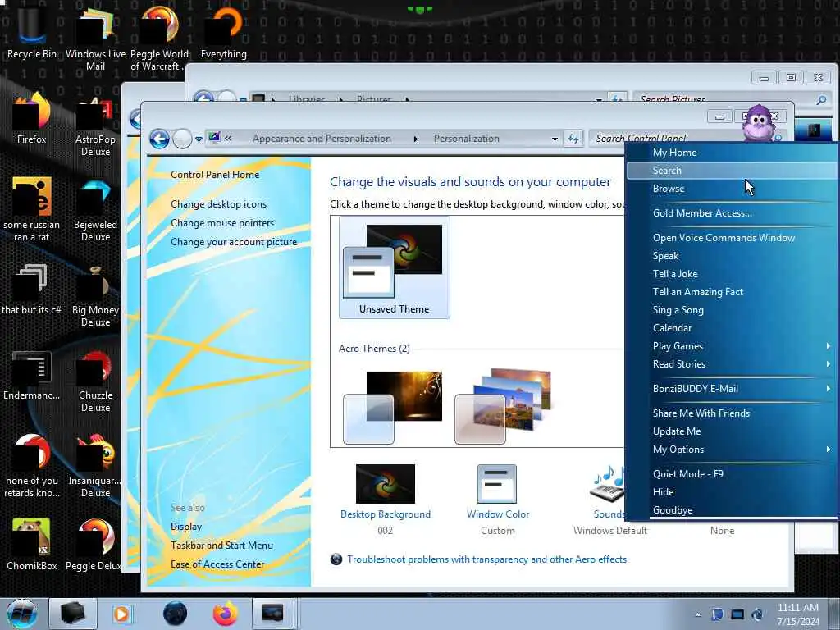This screenshot has width=840, height=630.
Task: Open Big Money Deluxe desktop icon
Action: (x=95, y=294)
